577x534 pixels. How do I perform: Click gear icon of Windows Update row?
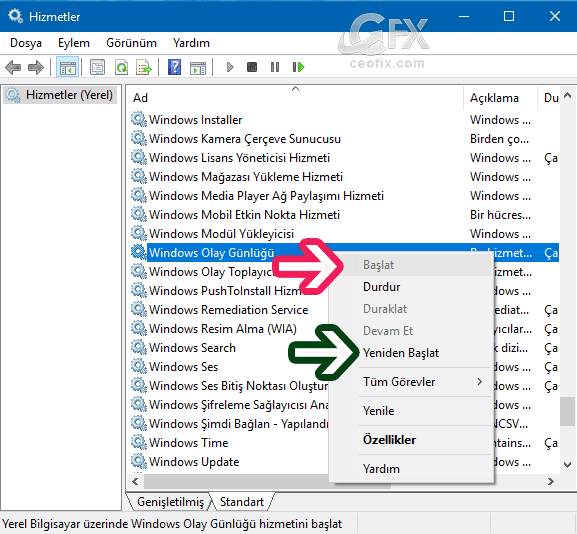139,461
